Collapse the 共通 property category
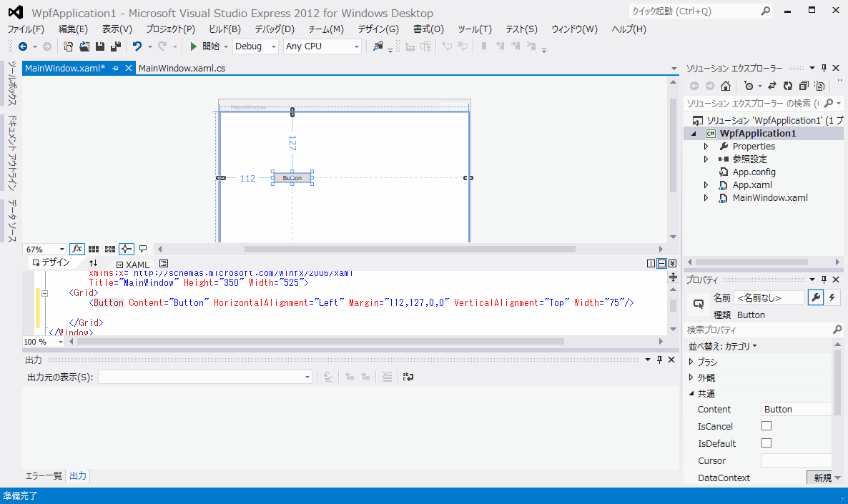This screenshot has width=848, height=504. point(691,393)
